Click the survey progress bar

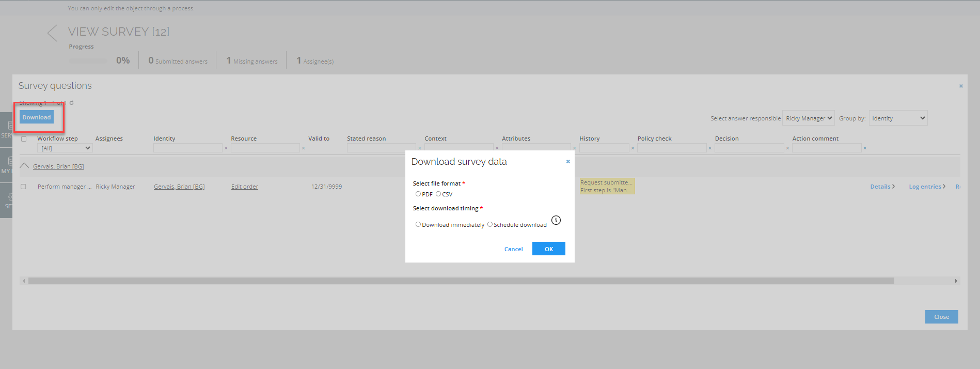coord(88,61)
